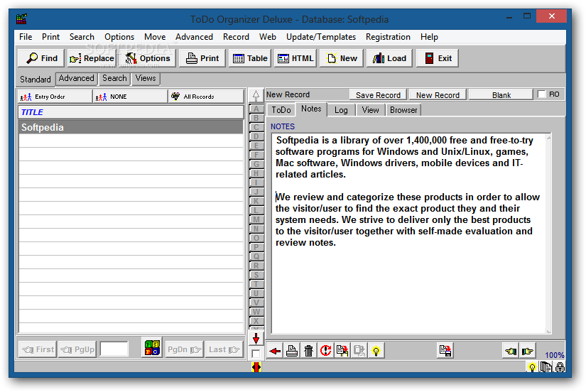The image size is (586, 392).
Task: Open the Help menu
Action: pos(429,37)
